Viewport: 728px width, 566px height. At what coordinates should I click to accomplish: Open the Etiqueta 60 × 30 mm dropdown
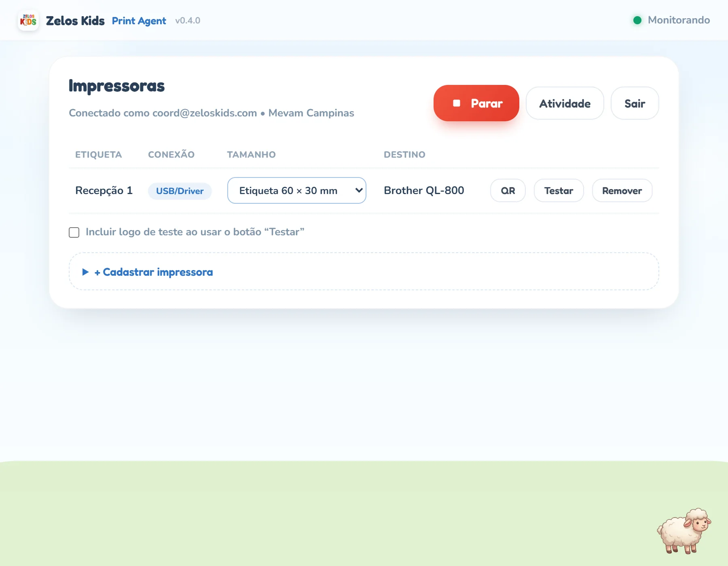(297, 190)
